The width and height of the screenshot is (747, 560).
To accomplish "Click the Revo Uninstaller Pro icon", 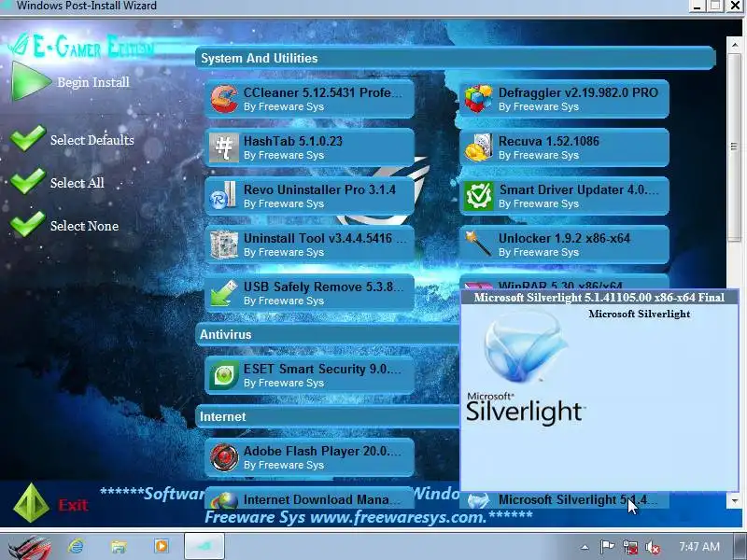I will [x=224, y=196].
